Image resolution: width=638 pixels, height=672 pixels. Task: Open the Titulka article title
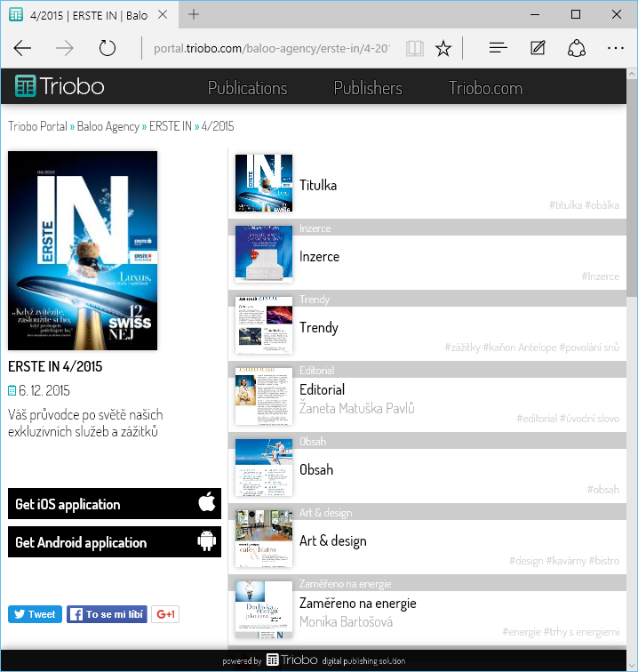click(318, 185)
